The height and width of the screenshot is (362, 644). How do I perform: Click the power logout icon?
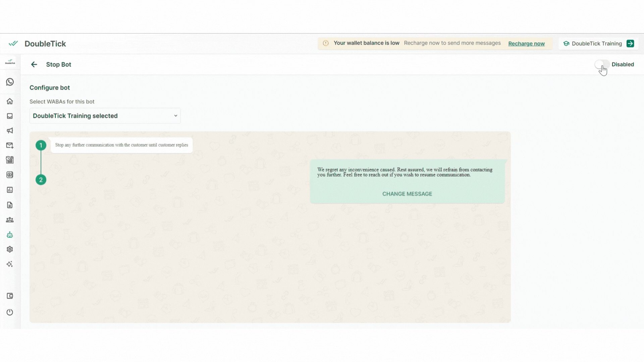click(10, 312)
